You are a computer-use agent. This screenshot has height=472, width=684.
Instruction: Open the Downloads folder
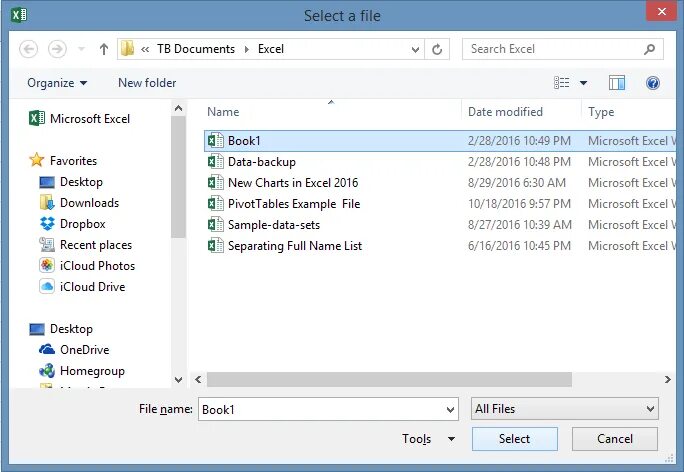79,203
